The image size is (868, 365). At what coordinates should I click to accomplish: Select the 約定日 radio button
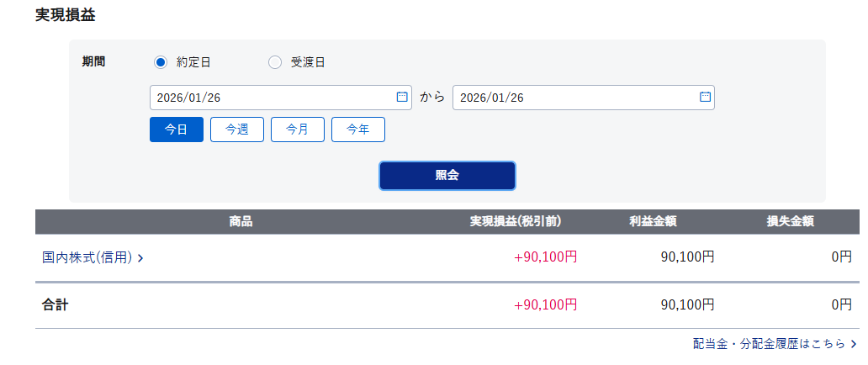161,61
